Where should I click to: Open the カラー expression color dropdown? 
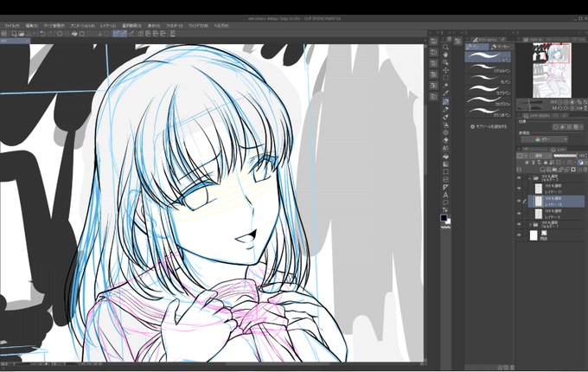545,139
